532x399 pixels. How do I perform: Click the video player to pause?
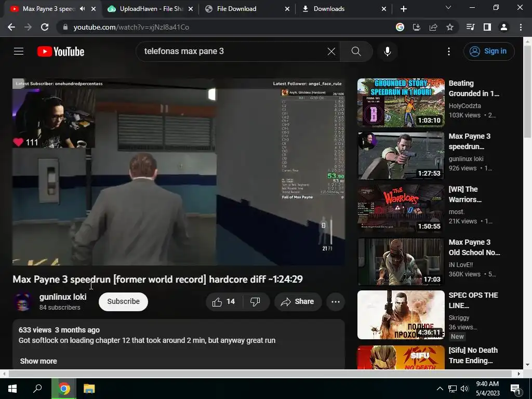[x=179, y=172]
